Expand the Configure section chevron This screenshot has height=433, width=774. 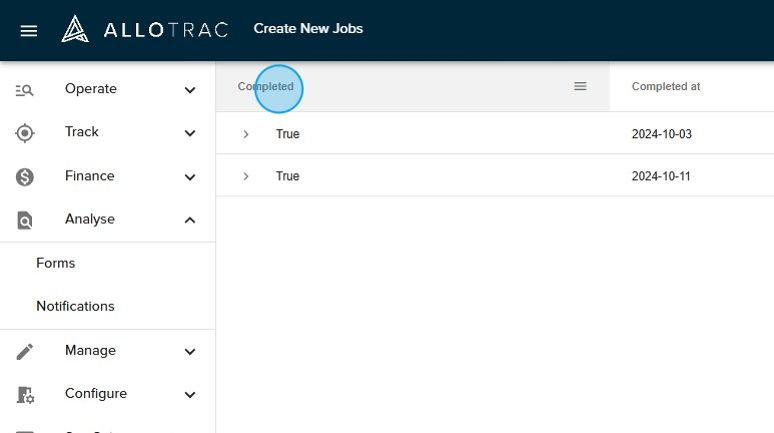point(190,395)
